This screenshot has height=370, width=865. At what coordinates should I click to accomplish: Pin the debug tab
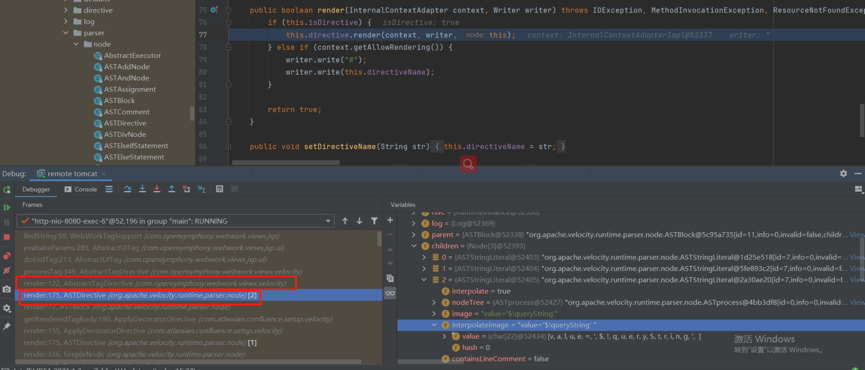(7, 326)
